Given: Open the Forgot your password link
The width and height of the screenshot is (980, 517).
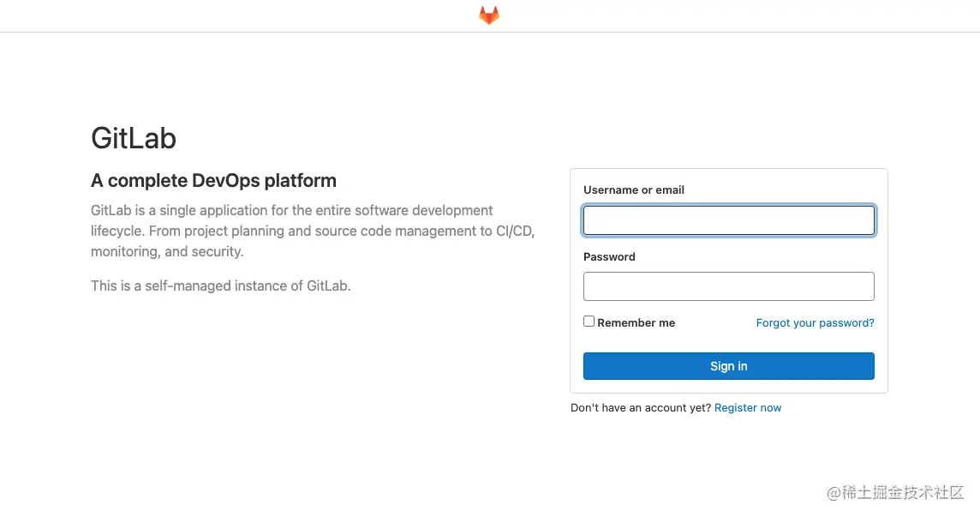Looking at the screenshot, I should coord(815,323).
